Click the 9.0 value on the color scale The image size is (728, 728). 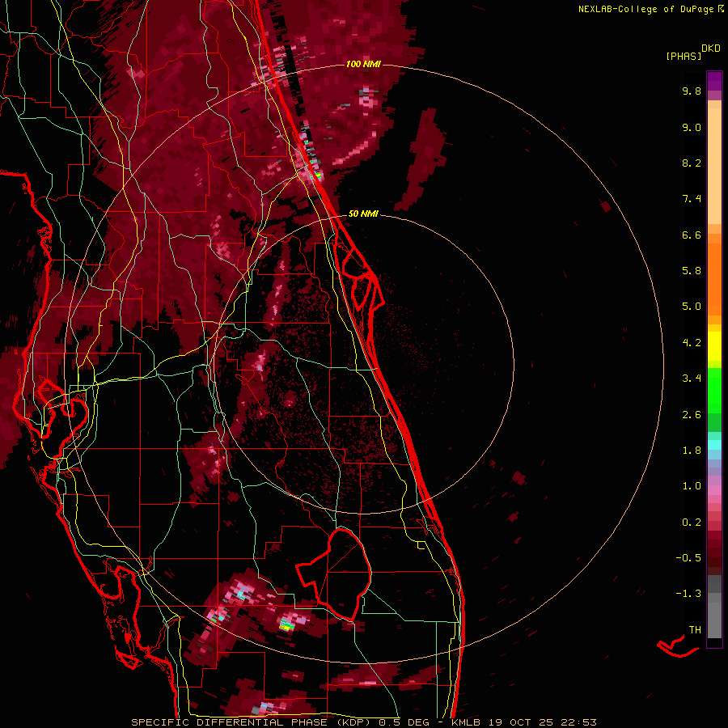(692, 127)
